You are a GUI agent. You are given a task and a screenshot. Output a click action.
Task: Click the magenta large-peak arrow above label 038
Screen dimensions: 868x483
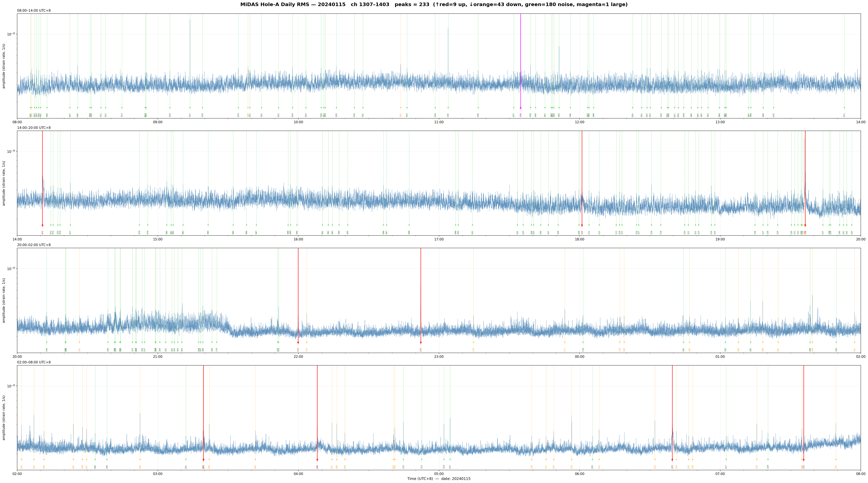[x=521, y=108]
